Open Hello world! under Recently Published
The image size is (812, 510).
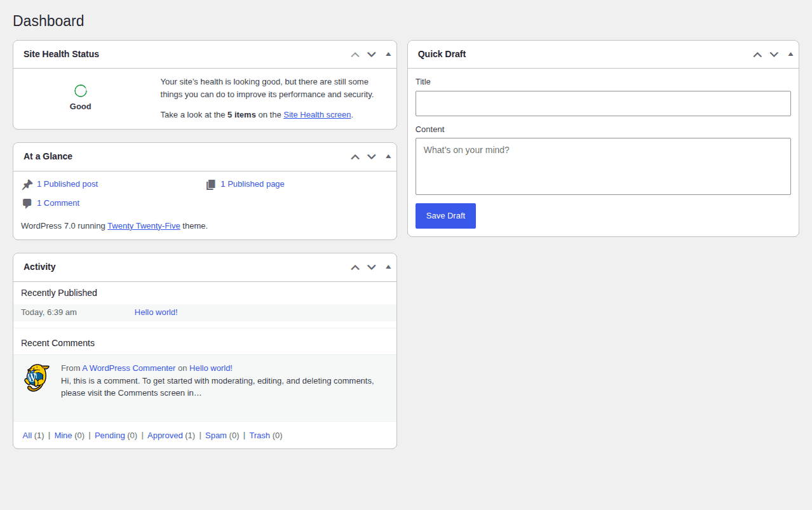(x=156, y=312)
